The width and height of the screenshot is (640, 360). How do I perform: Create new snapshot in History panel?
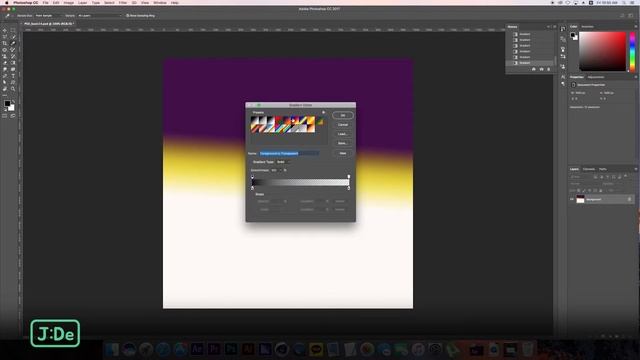click(x=541, y=69)
